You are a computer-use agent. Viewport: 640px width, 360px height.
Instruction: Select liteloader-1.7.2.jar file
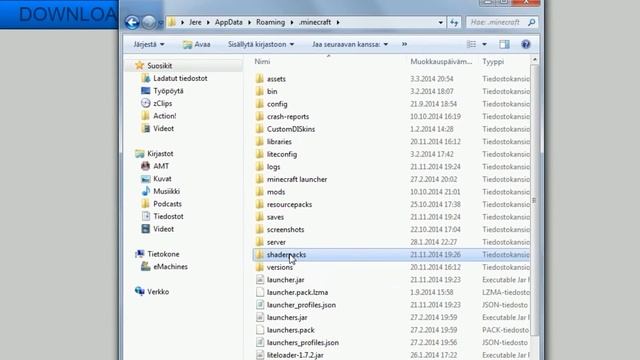point(295,355)
